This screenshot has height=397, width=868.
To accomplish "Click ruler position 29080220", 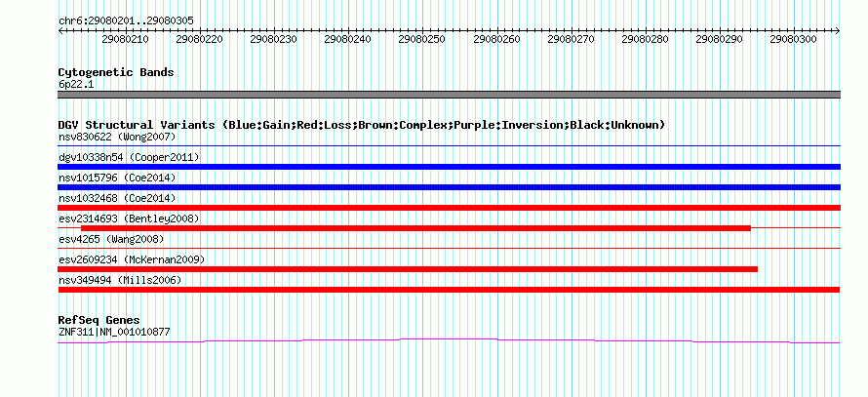I will click(199, 39).
